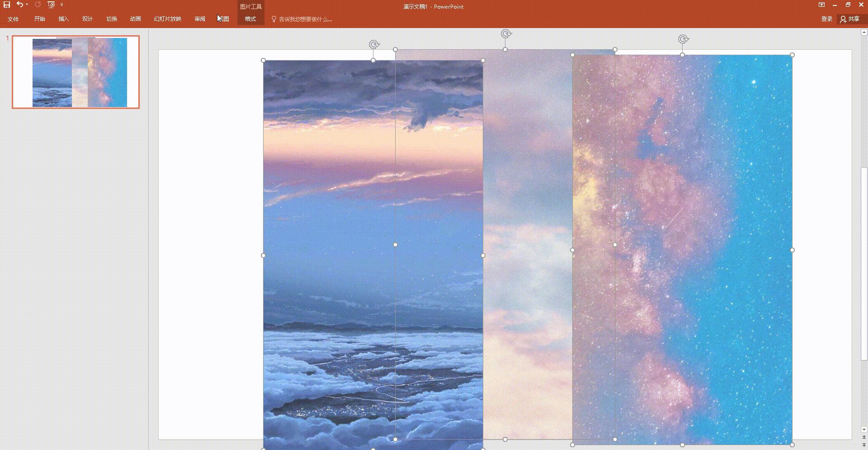
Task: Select the 动画 tab
Action: click(136, 19)
